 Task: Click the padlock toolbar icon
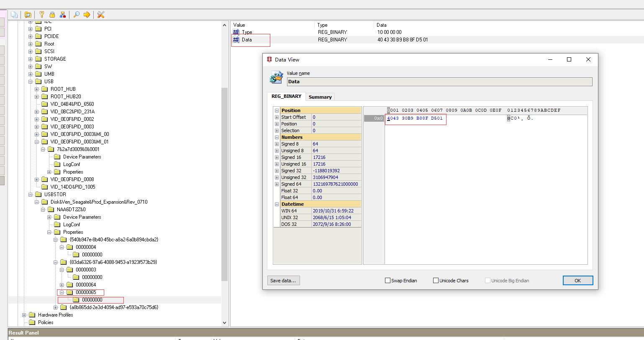pyautogui.click(x=52, y=15)
